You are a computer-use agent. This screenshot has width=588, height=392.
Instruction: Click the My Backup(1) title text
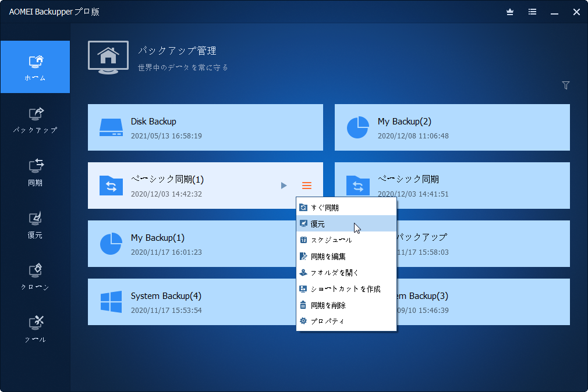[158, 238]
